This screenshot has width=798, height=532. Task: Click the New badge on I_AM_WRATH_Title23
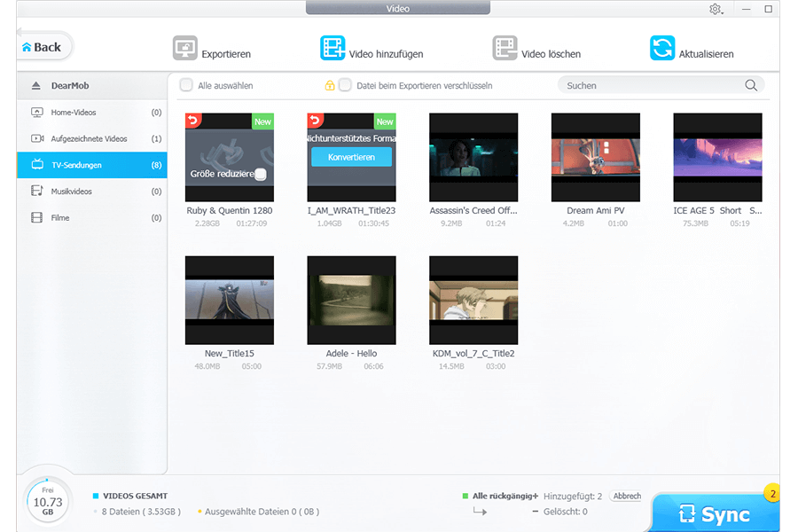point(385,121)
